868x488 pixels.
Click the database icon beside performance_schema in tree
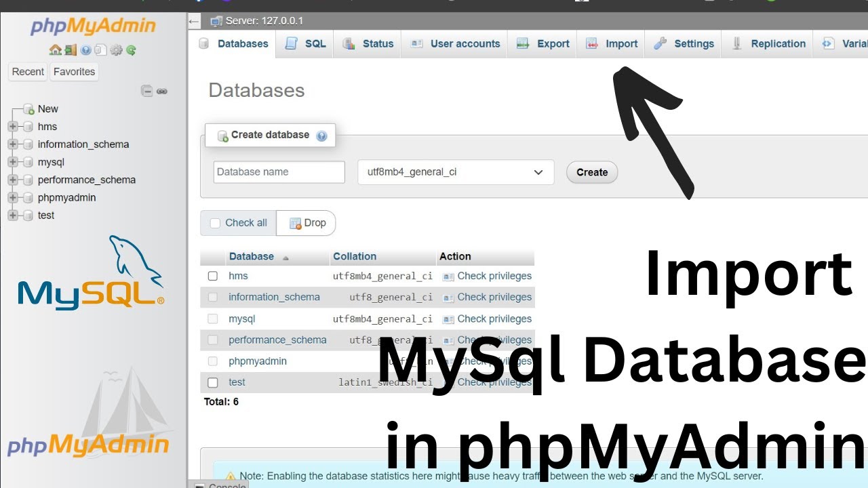[x=28, y=180]
